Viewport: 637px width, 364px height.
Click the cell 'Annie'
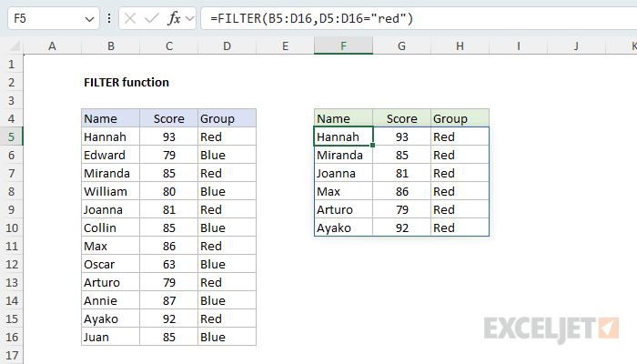pyautogui.click(x=110, y=300)
